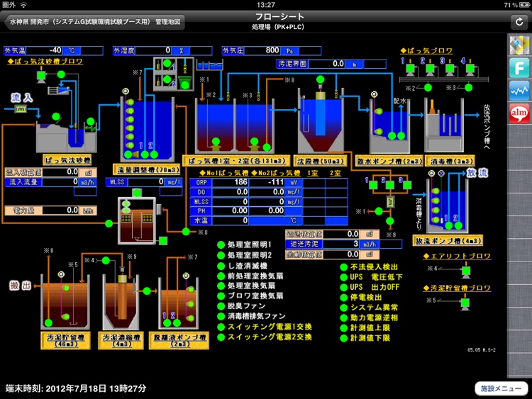Open the red alm alarm icon
This screenshot has width=532, height=399.
519,113
